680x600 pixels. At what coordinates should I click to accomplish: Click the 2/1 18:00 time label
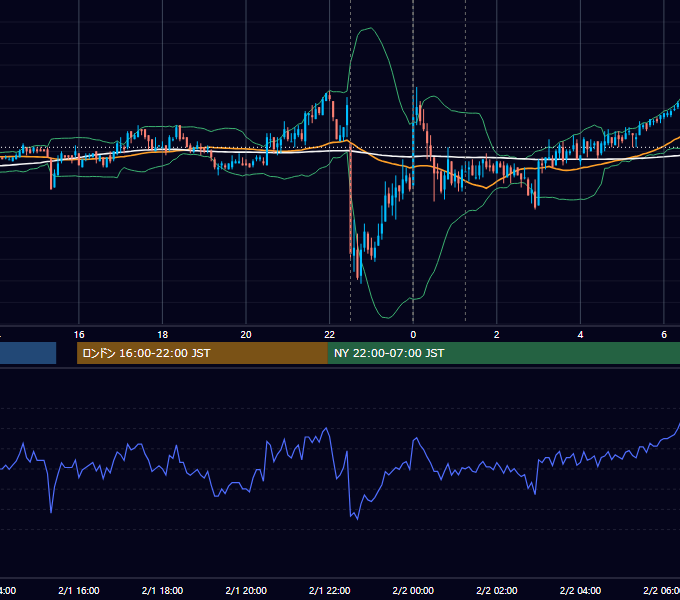pos(163,590)
